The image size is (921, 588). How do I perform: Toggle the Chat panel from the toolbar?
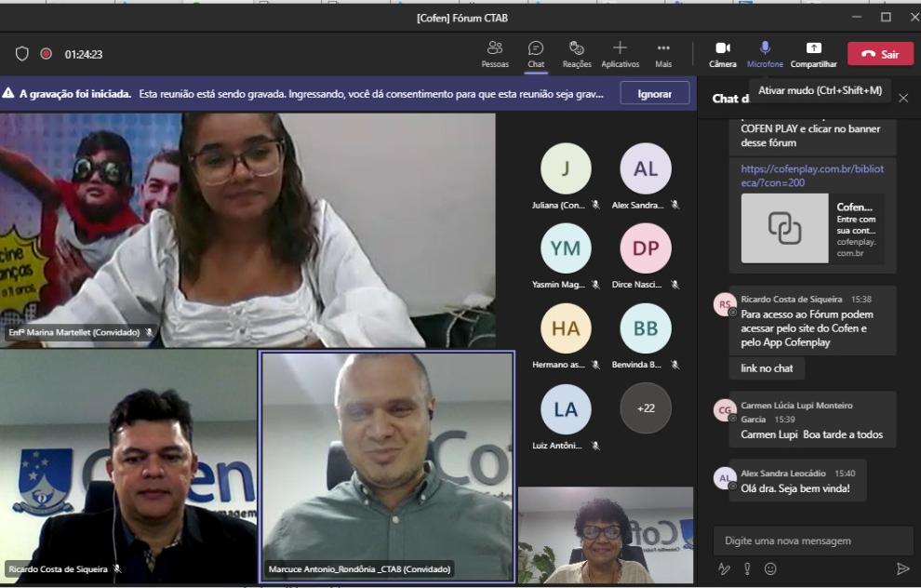(x=536, y=53)
